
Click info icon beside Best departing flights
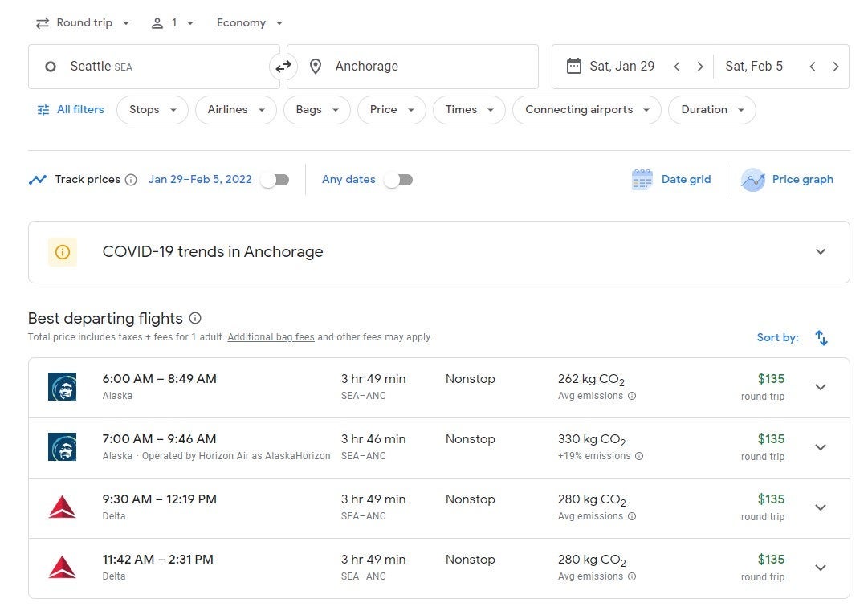point(195,319)
